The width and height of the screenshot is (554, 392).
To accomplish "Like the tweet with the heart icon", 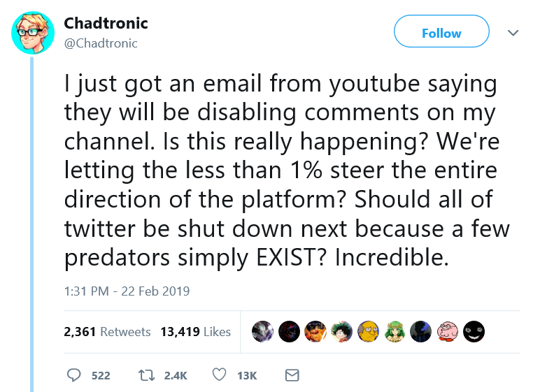I will click(219, 375).
